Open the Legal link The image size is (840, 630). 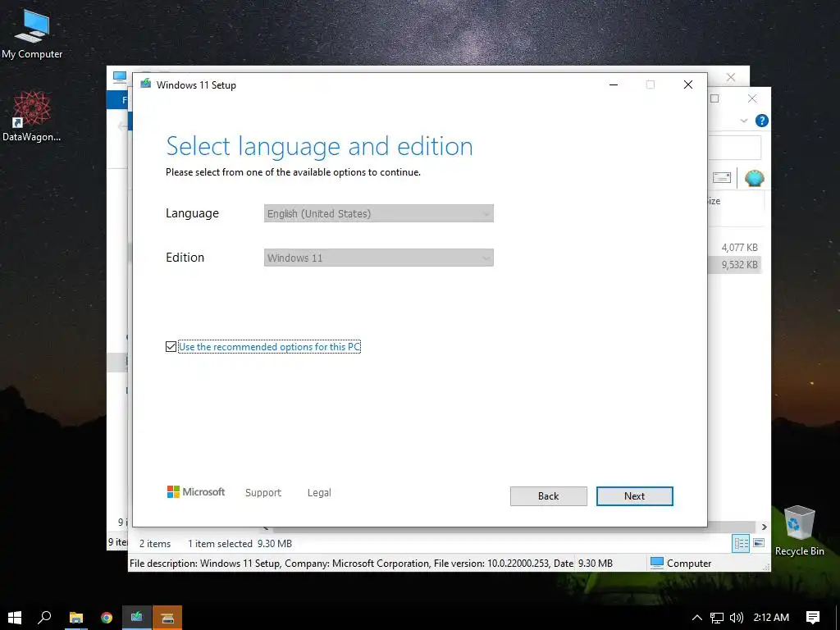point(319,492)
